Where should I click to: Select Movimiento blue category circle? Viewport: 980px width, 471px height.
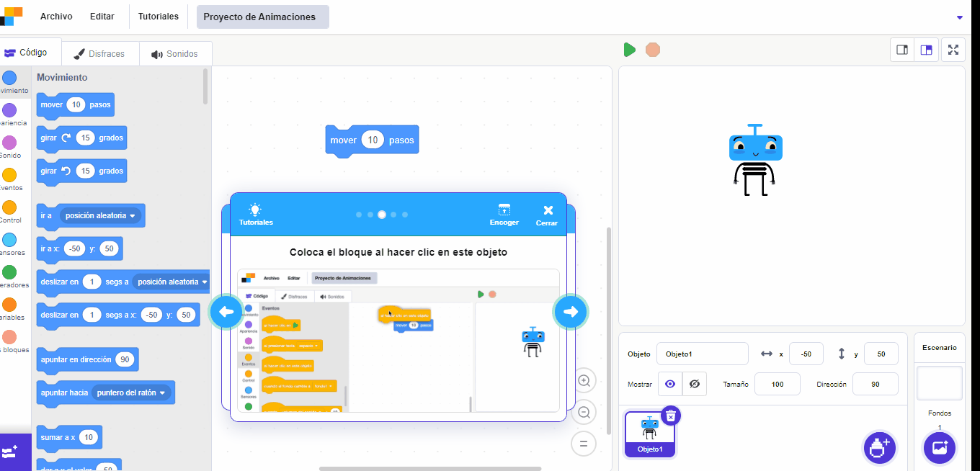9,77
